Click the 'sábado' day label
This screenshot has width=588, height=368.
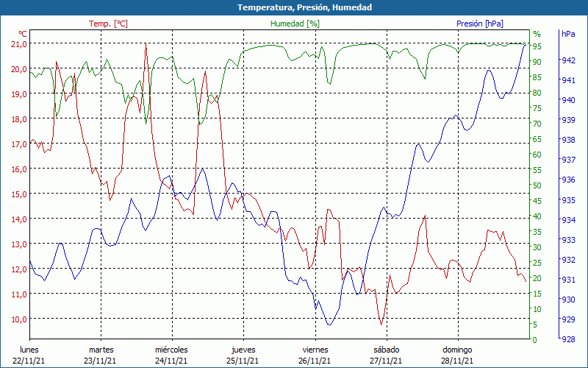point(387,350)
